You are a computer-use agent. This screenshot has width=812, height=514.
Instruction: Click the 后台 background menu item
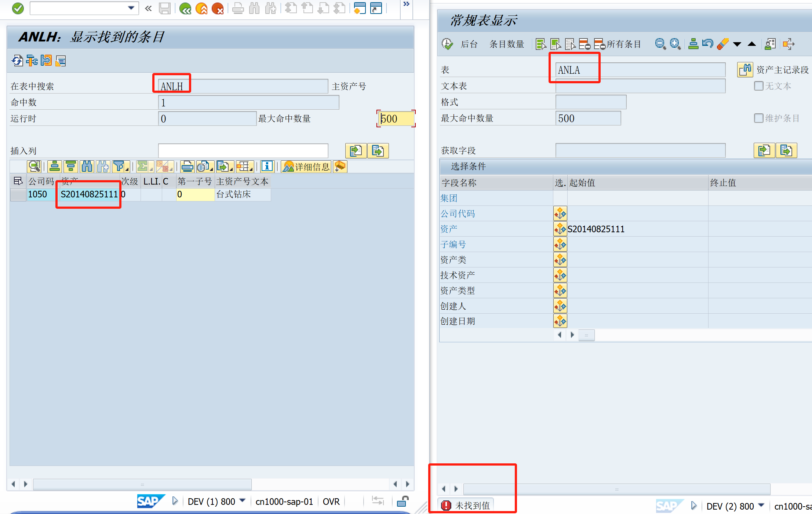click(469, 44)
